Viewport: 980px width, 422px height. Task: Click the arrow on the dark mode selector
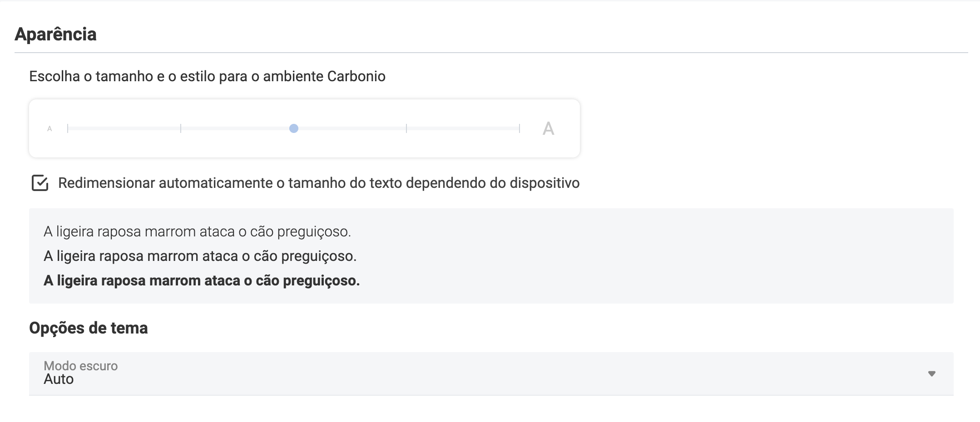pyautogui.click(x=931, y=373)
